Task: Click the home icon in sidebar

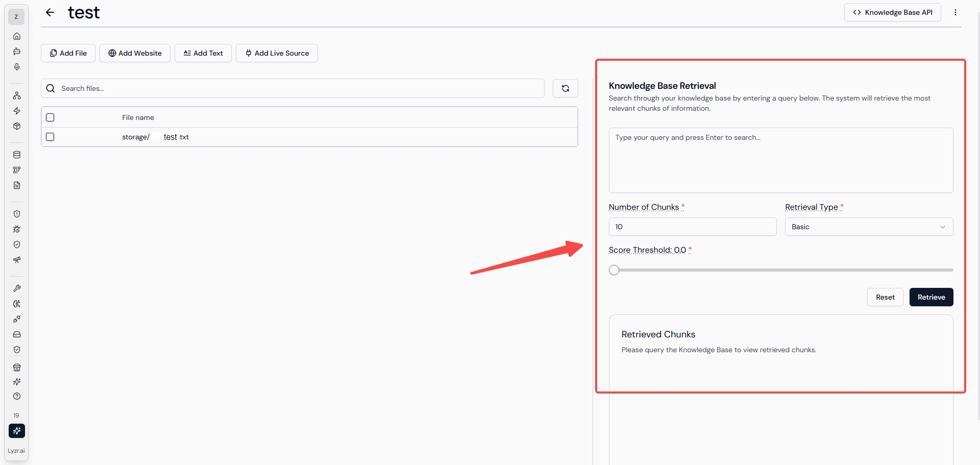Action: coord(17,36)
